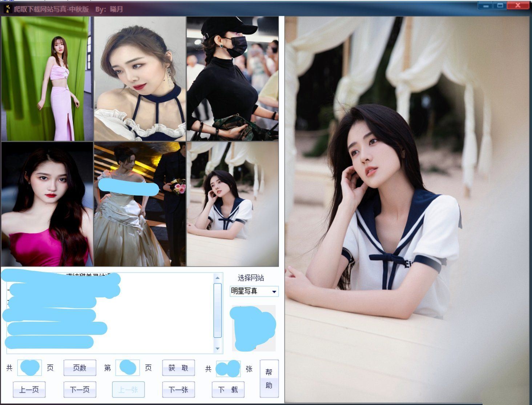Click the app icon in title bar
532x405 pixels.
8,8
